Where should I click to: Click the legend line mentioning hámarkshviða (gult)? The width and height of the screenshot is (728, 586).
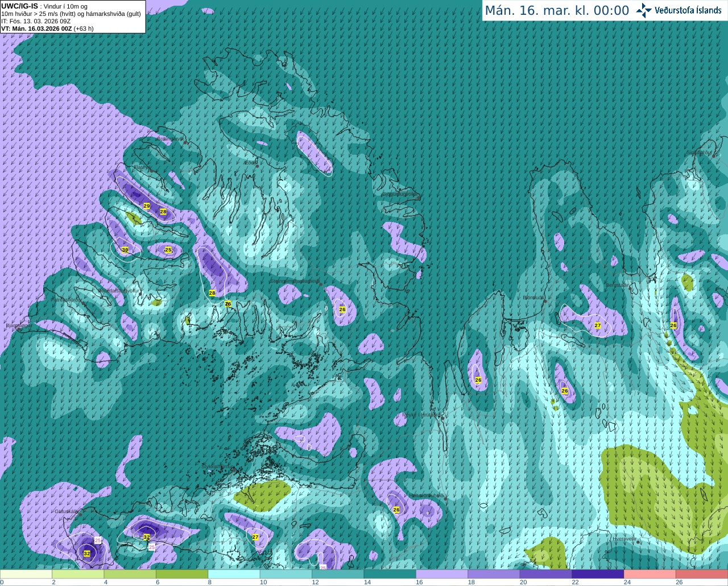[x=71, y=14]
